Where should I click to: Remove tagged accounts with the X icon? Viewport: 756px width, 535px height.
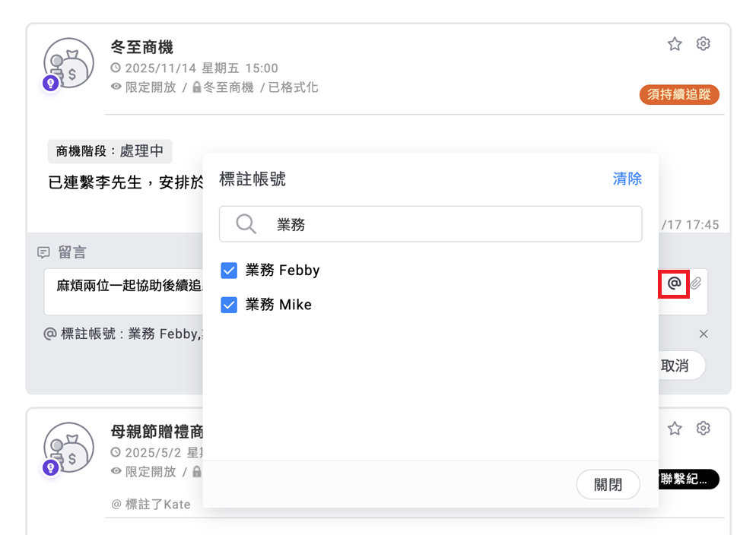click(x=704, y=334)
